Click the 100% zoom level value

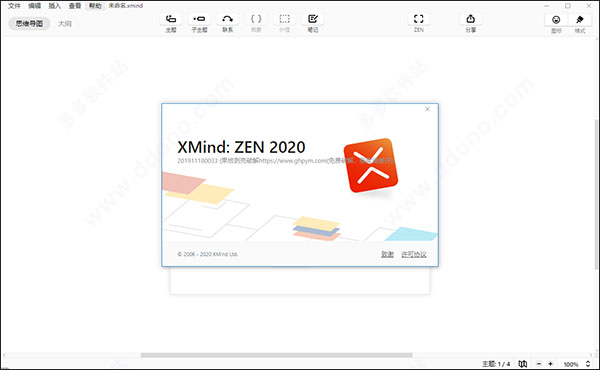tap(571, 364)
